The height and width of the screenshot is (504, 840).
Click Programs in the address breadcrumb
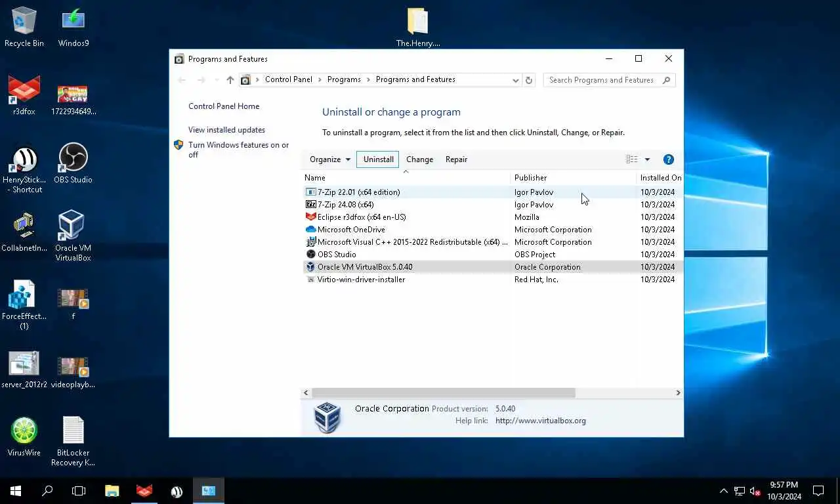tap(344, 79)
